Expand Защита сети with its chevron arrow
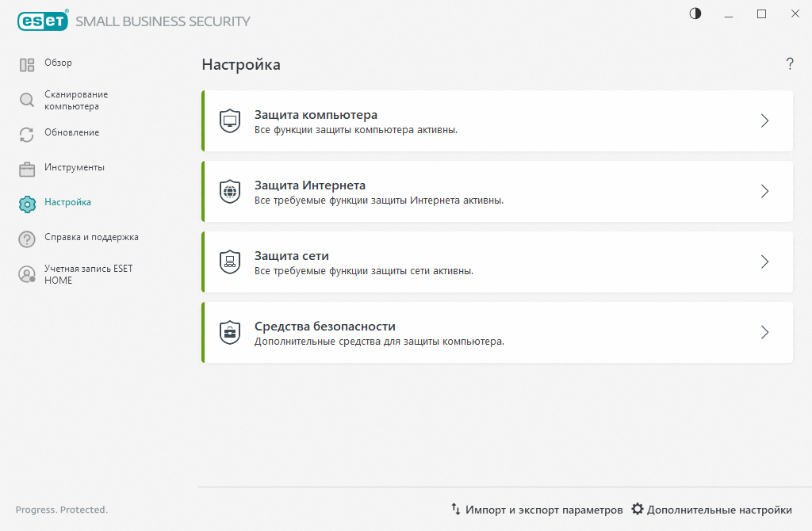Screen dimensions: 812x531 (764, 262)
